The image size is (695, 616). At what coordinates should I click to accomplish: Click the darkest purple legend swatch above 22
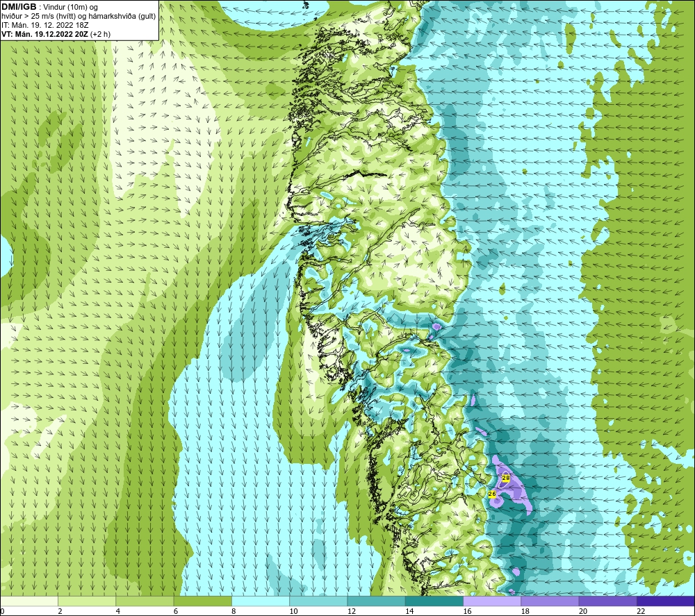tap(666, 601)
